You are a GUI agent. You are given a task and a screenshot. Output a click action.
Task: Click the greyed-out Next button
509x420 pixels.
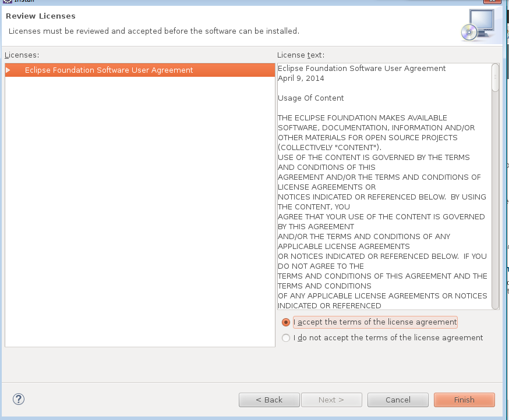click(331, 400)
